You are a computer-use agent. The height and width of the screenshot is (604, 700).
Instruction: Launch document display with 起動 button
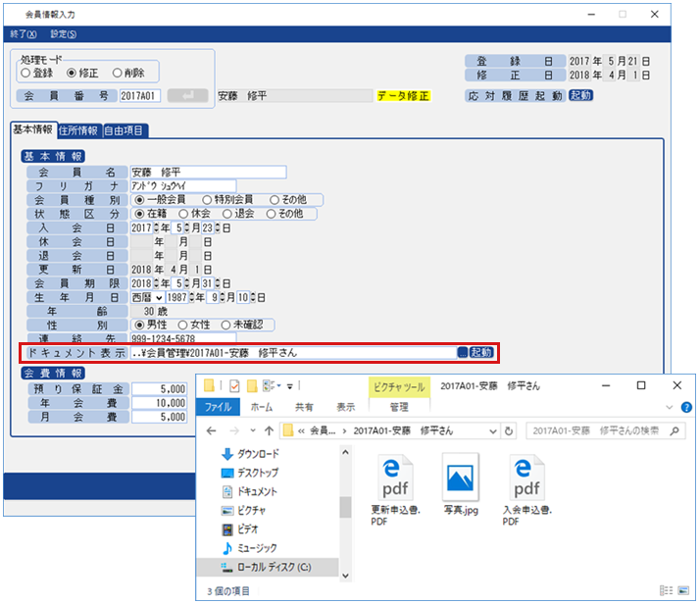pos(481,353)
